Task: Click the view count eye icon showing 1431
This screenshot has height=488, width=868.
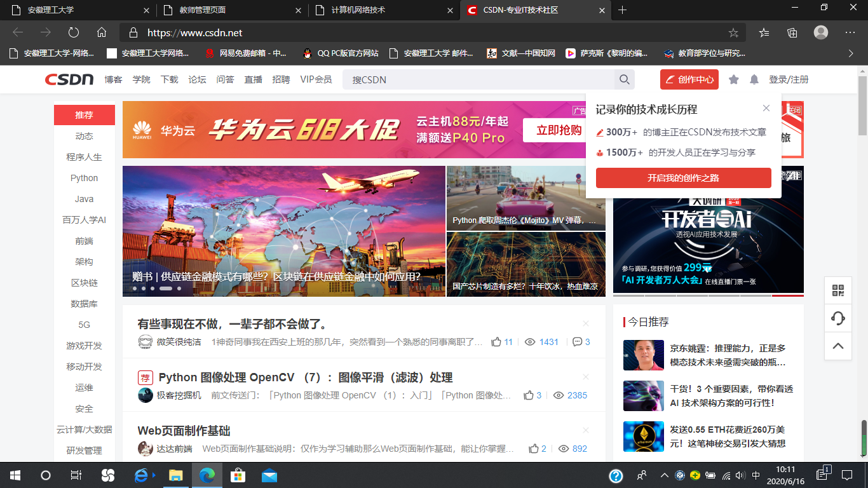Action: tap(530, 342)
